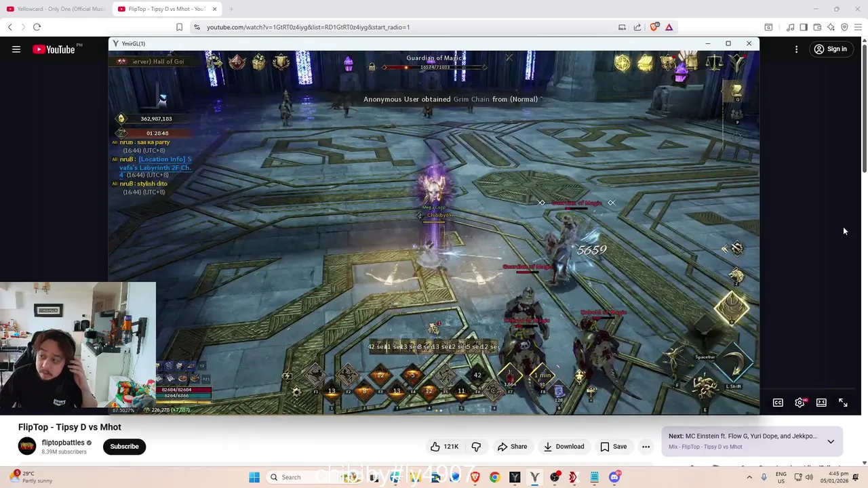Open a new browser tab
Viewport: 868px width, 488px height.
click(231, 9)
